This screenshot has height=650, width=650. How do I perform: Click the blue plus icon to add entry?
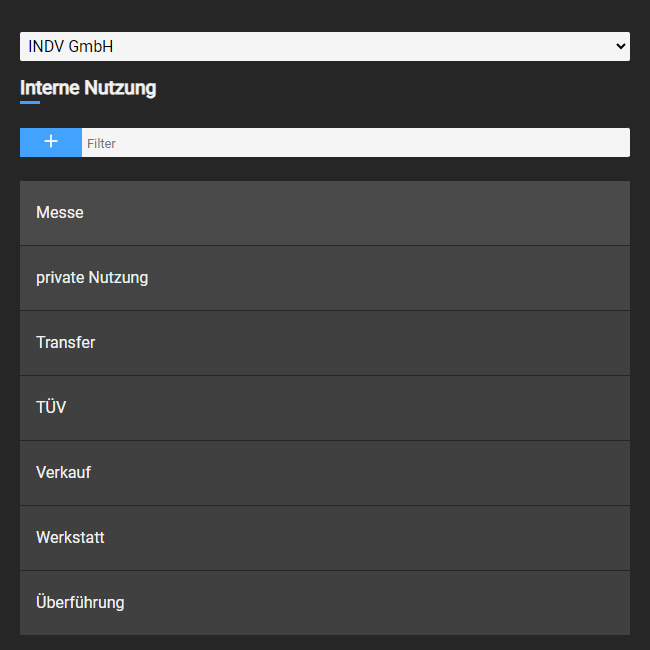click(51, 142)
